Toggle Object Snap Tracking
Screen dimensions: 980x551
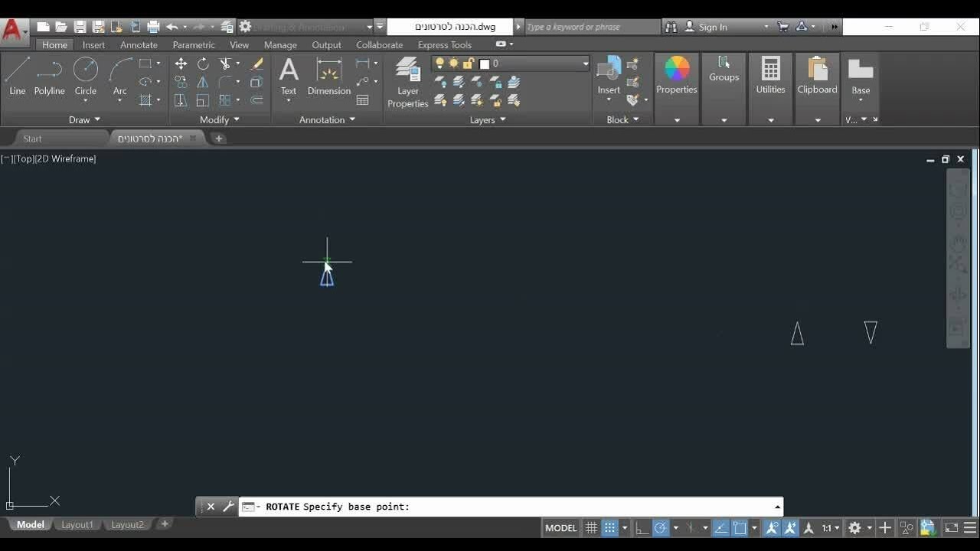coord(721,528)
